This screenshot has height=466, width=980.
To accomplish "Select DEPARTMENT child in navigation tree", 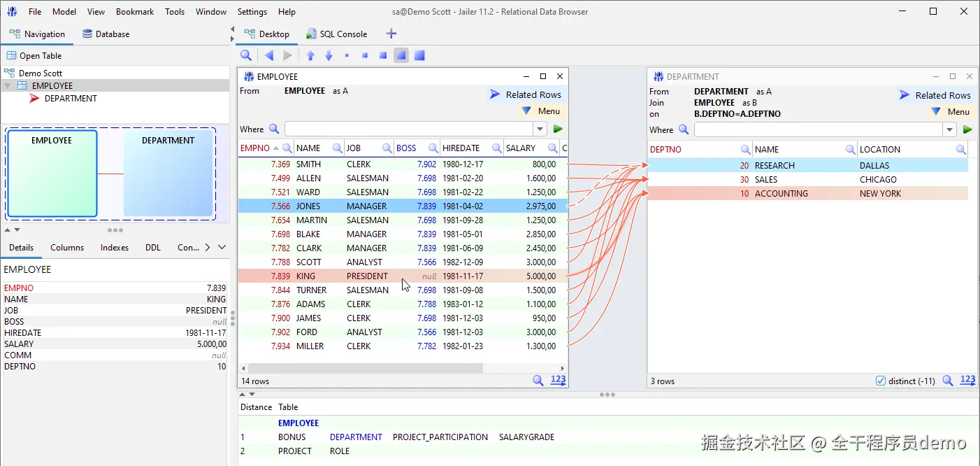I will (71, 98).
